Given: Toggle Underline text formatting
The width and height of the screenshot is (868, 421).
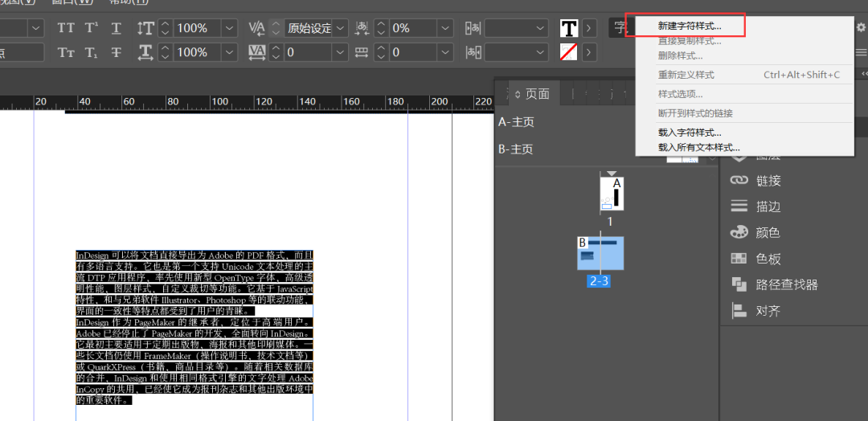Looking at the screenshot, I should pyautogui.click(x=117, y=28).
